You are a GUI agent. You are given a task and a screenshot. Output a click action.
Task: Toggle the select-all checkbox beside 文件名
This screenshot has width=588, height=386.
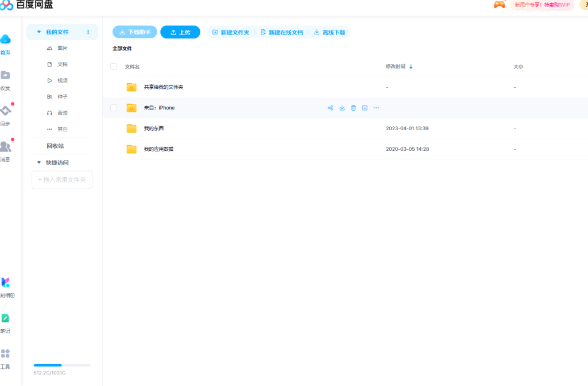point(114,67)
